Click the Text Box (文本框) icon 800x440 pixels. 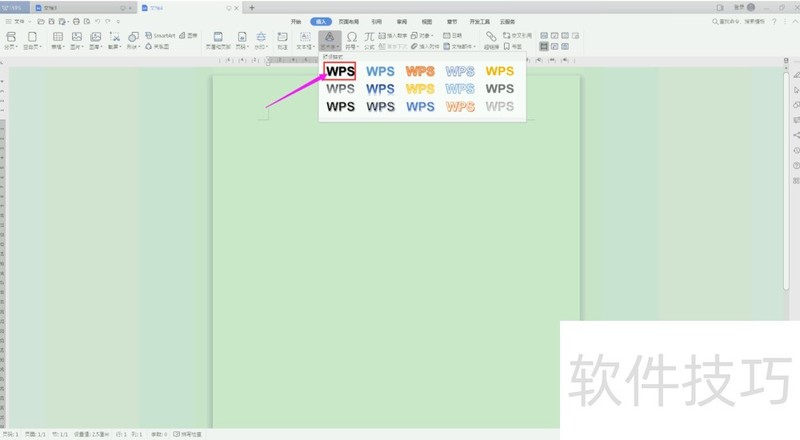pos(305,40)
